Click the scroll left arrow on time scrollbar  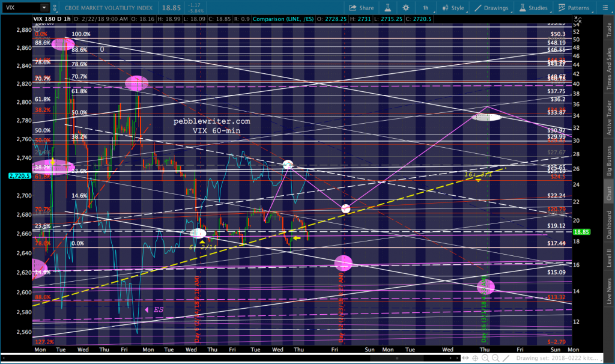tap(451, 358)
